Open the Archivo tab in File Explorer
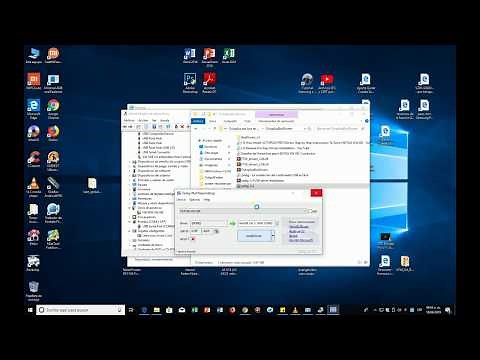The image size is (480, 360). pyautogui.click(x=198, y=121)
